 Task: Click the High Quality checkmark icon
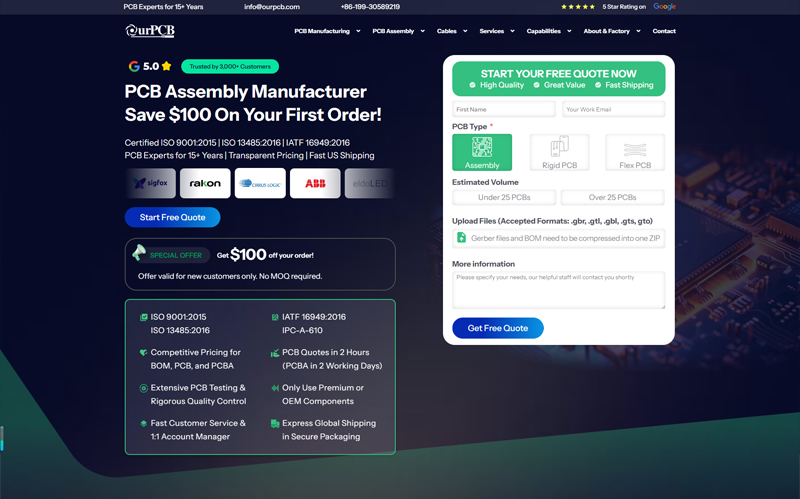472,85
